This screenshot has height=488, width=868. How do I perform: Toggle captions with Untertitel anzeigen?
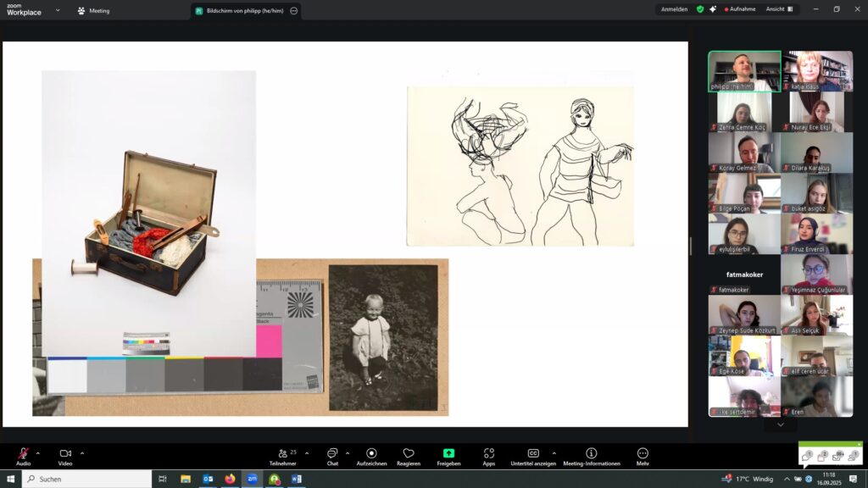(533, 454)
